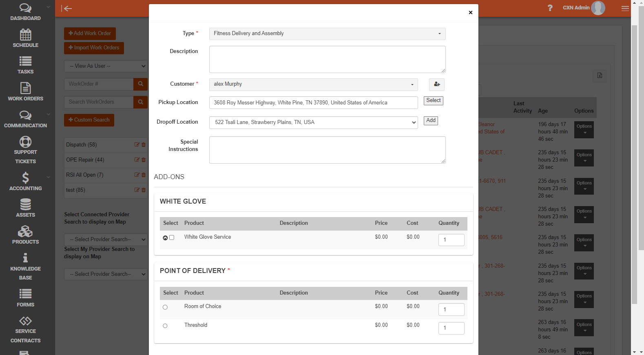The width and height of the screenshot is (644, 355).
Task: Click the Special Instructions text area
Action: coord(327,150)
